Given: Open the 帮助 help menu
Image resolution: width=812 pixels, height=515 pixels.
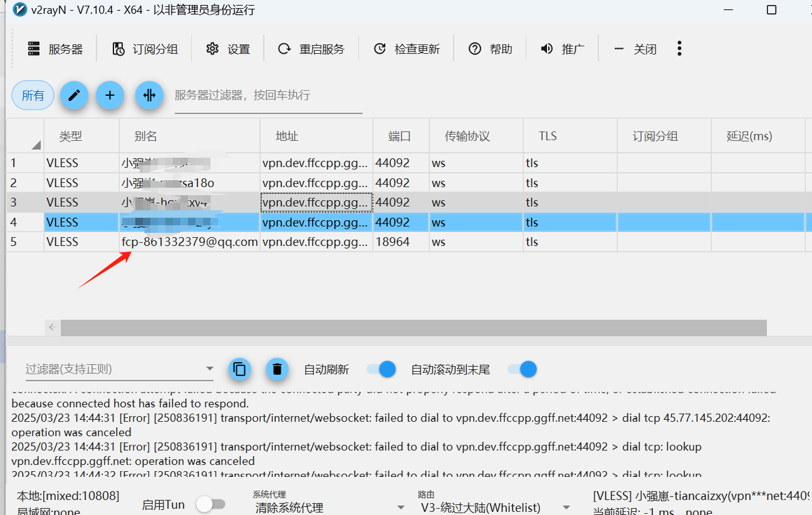Looking at the screenshot, I should tap(490, 49).
